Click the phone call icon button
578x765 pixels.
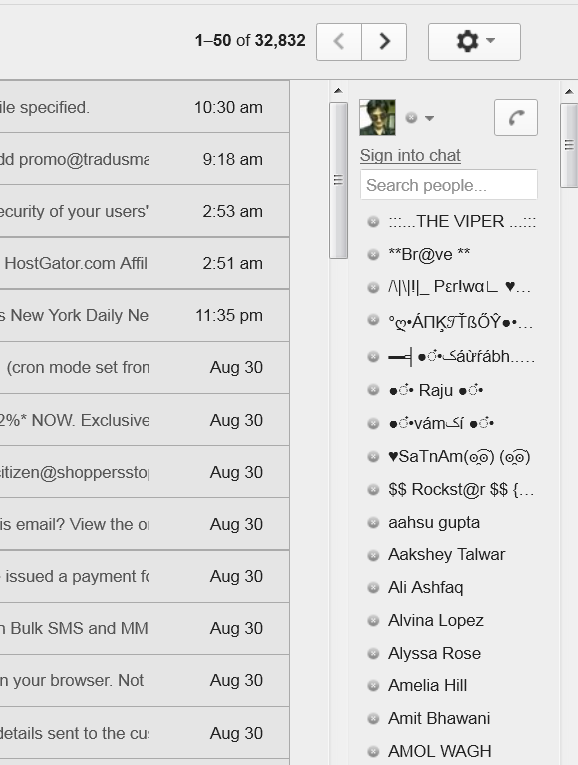click(516, 118)
